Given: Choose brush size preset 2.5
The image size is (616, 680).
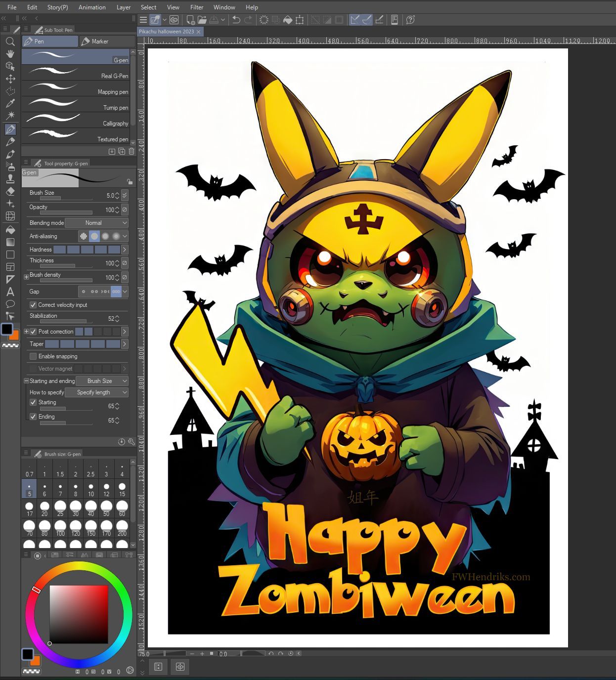Looking at the screenshot, I should click(91, 469).
